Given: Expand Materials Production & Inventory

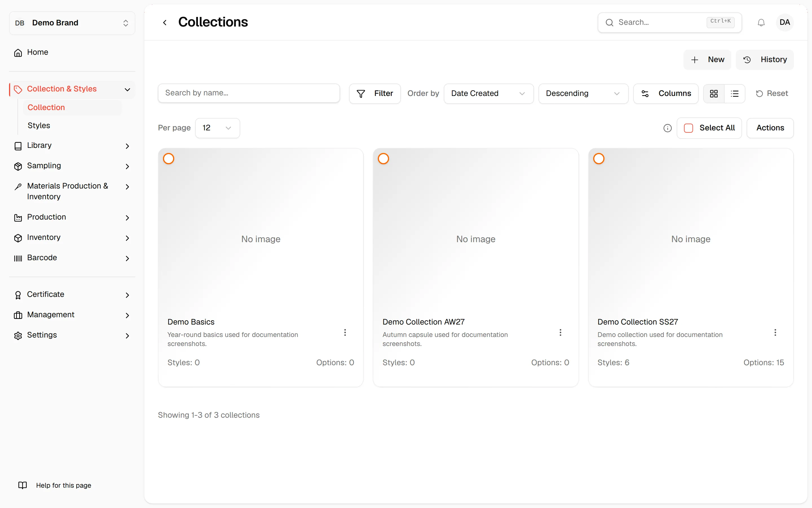Looking at the screenshot, I should click(72, 191).
